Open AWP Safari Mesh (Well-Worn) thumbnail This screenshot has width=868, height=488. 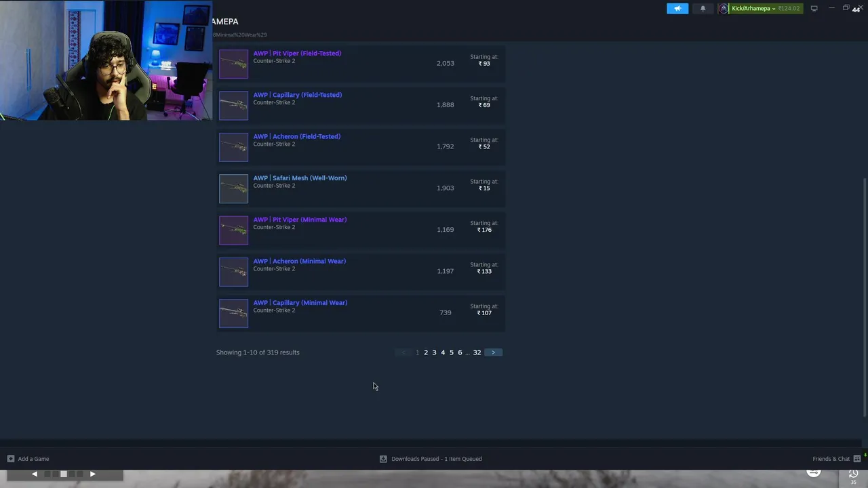tap(233, 188)
